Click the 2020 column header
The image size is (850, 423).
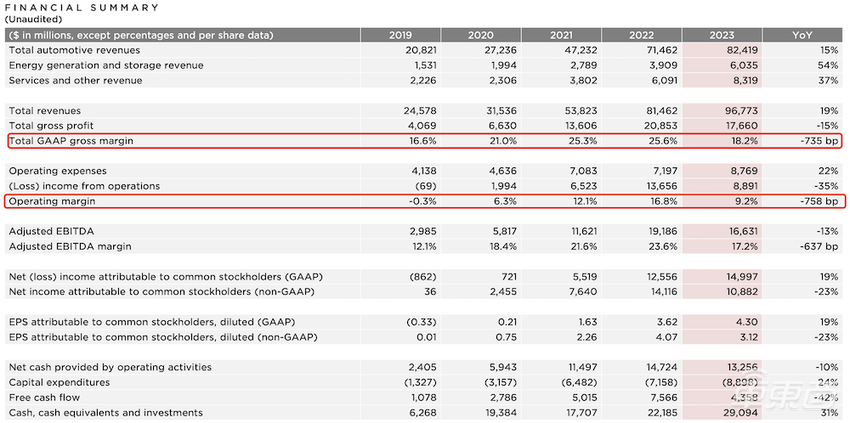(x=480, y=35)
